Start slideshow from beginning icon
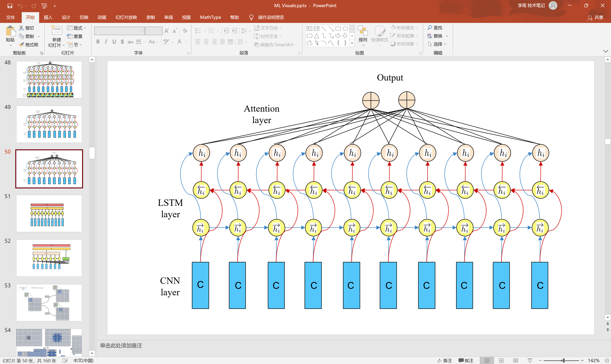The image size is (611, 364). pyautogui.click(x=44, y=6)
